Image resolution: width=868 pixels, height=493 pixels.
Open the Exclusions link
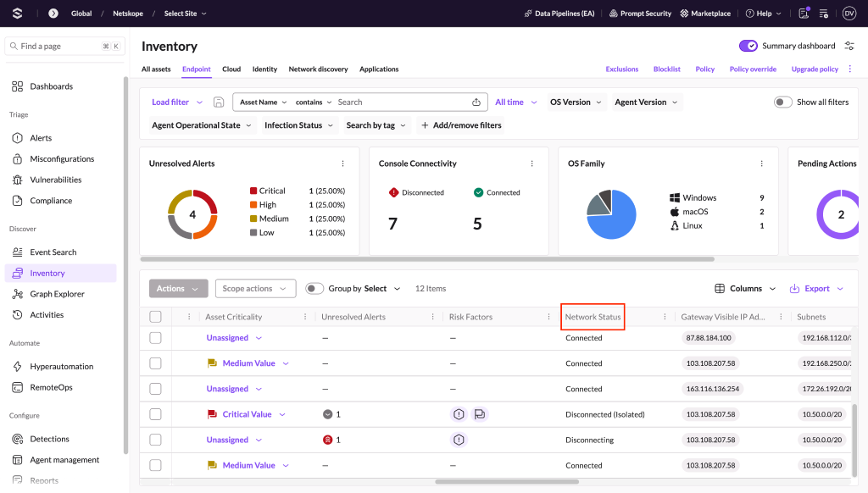coord(621,69)
